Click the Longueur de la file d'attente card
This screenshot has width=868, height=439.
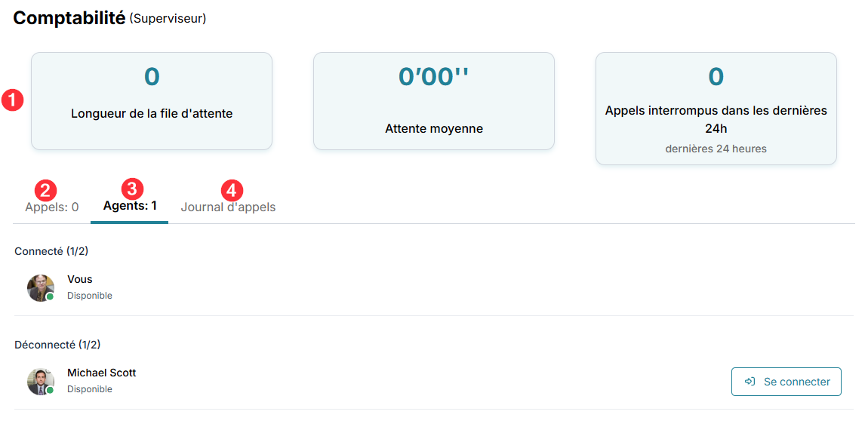point(152,101)
